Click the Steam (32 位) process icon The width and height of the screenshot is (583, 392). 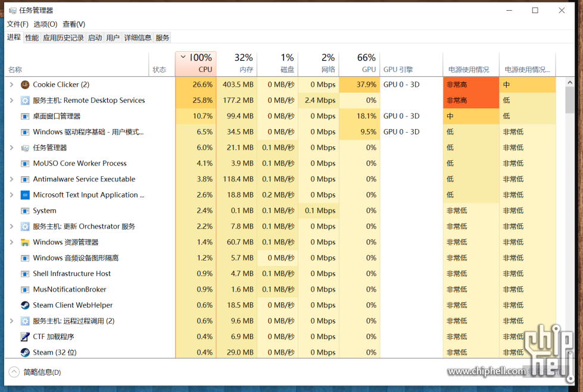[25, 352]
